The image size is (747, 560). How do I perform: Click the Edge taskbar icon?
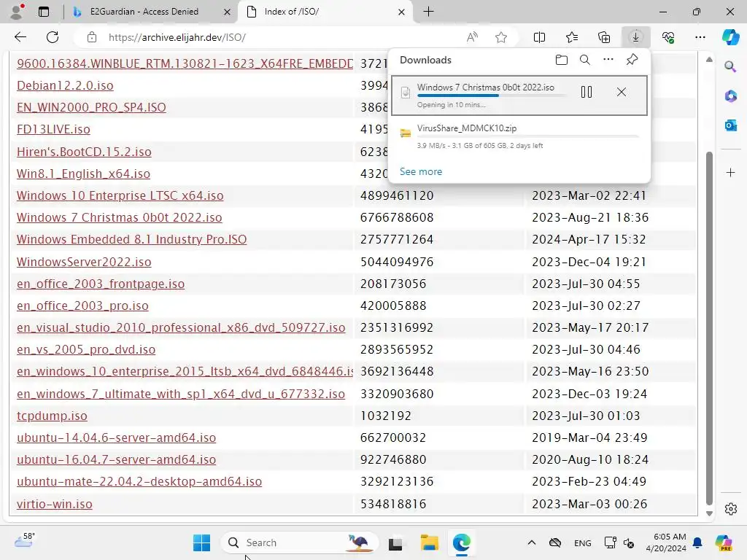pos(461,542)
